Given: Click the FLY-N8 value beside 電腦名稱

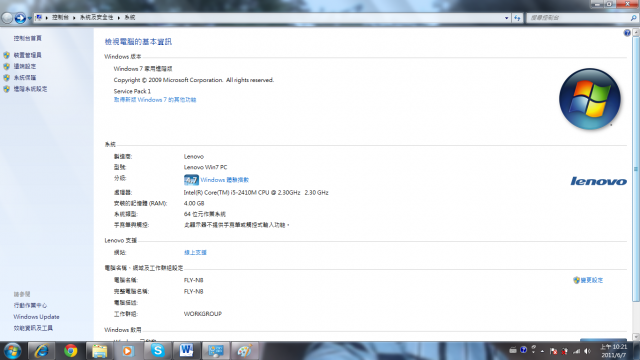Looking at the screenshot, I should [193, 280].
